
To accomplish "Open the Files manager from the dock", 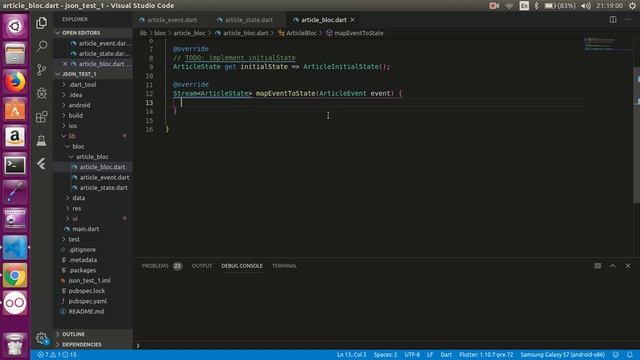I will pos(15,53).
